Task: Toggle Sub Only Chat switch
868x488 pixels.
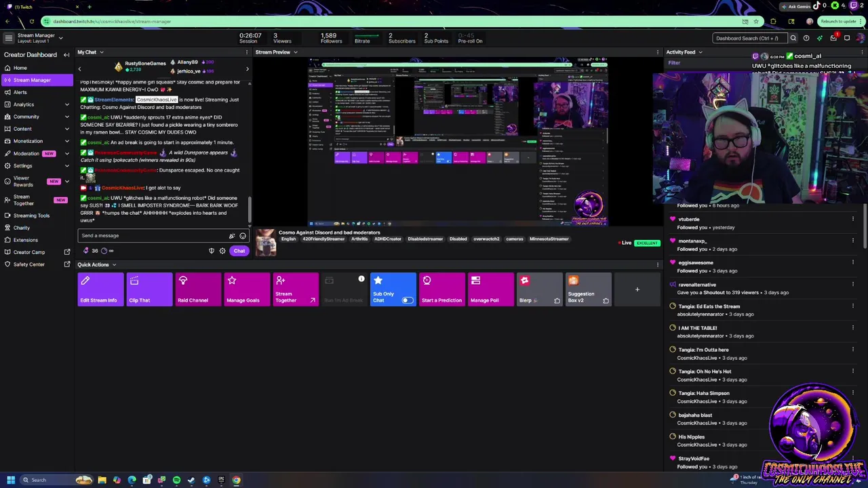Action: coord(407,300)
